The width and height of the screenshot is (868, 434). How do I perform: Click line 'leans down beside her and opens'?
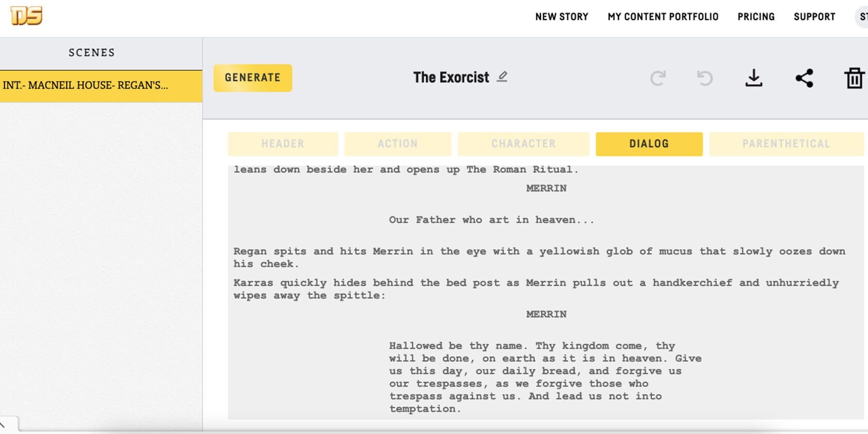click(x=406, y=169)
